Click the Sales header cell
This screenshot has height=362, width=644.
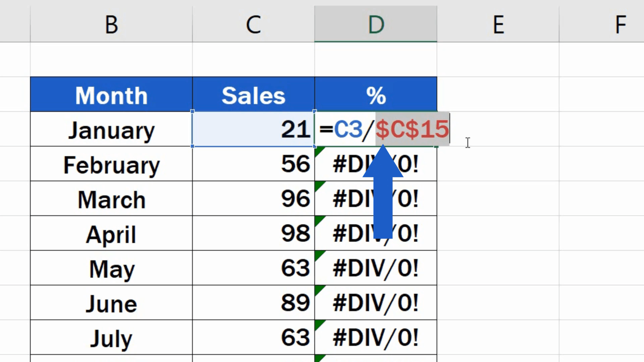pyautogui.click(x=253, y=95)
